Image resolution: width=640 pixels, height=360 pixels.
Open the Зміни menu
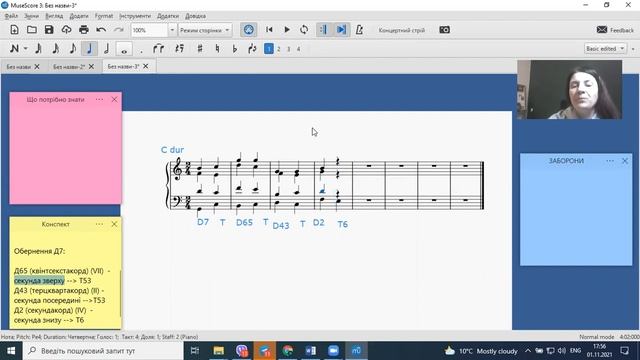coord(31,16)
